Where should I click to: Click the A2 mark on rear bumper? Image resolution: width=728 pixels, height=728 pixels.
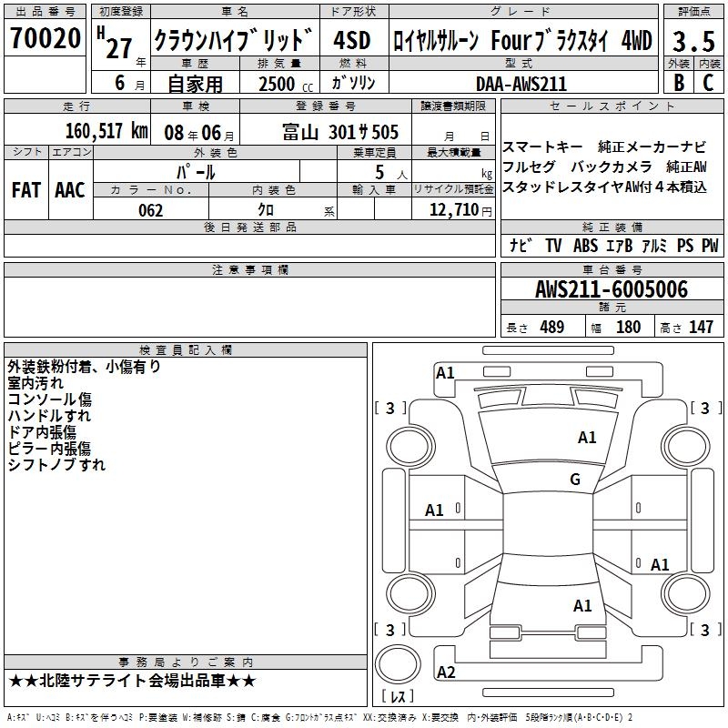coord(446,672)
